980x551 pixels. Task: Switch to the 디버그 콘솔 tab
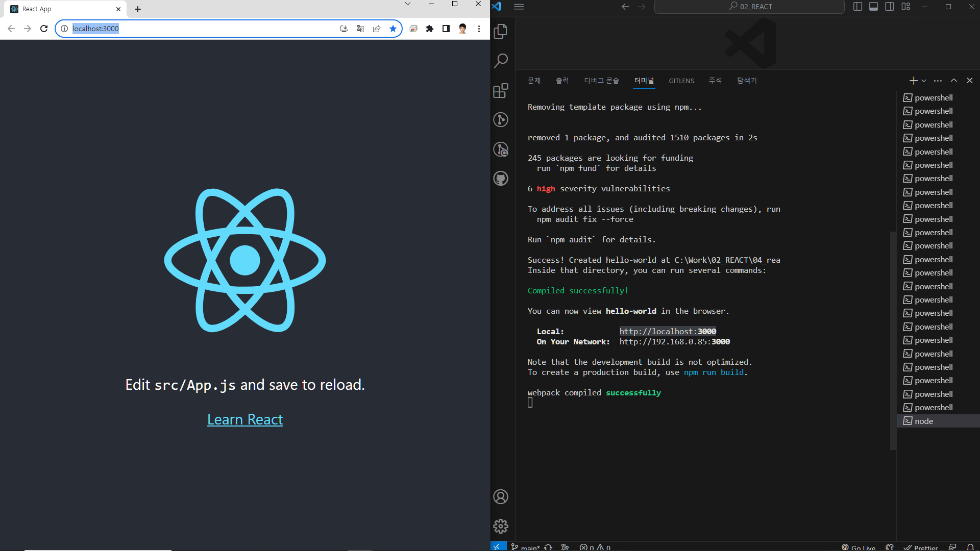tap(601, 81)
